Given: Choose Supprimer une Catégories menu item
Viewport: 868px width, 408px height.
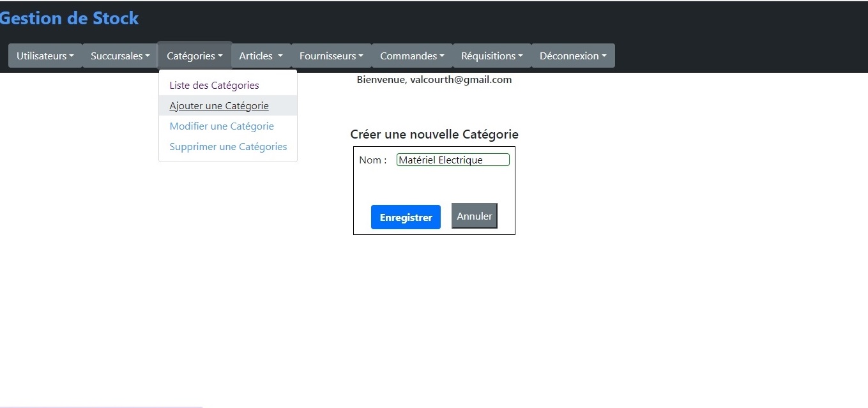Looking at the screenshot, I should [x=228, y=147].
